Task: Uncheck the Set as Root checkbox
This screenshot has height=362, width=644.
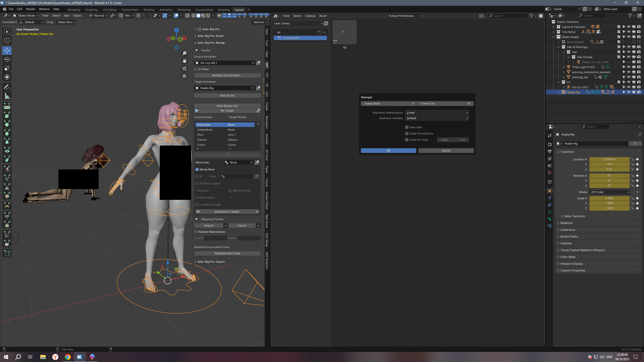Action: tap(197, 169)
